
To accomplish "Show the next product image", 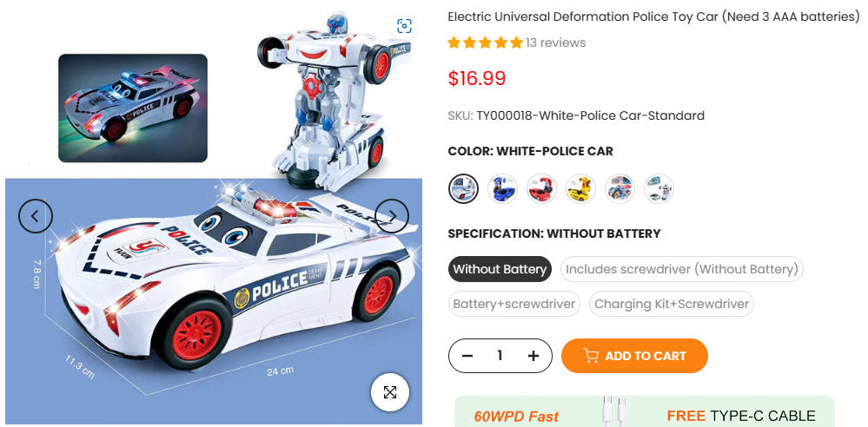I will pos(392,216).
